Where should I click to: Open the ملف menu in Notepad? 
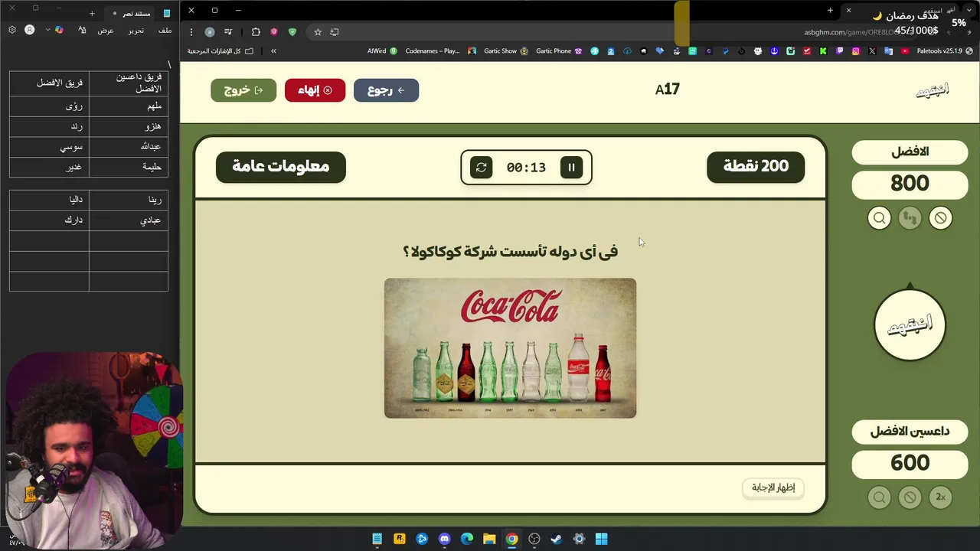click(165, 30)
